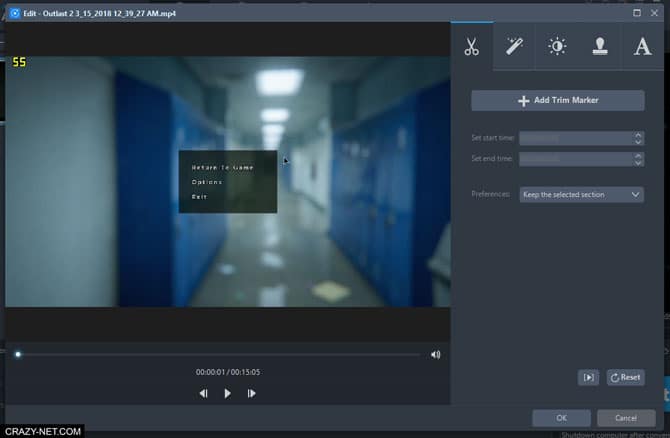Screen dimensions: 670x438
Task: Step forward one frame
Action: 252,393
